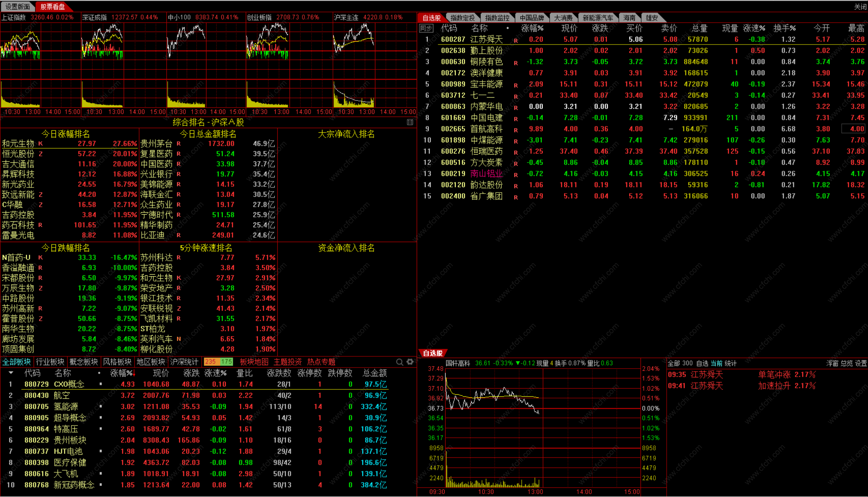Click the red sort arrow on sector 涨幅% column
868x497 pixels.
134,374
